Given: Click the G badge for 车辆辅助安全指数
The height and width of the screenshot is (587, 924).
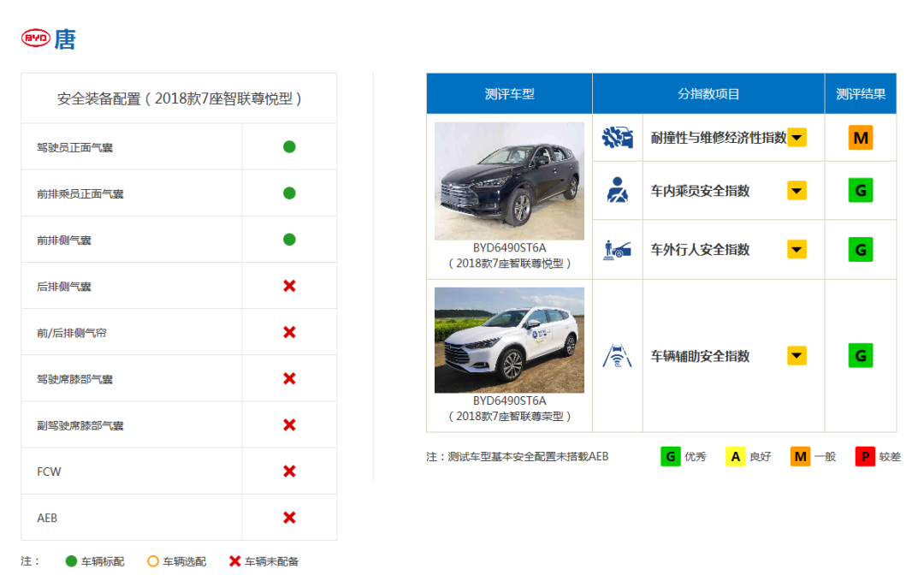Looking at the screenshot, I should pyautogui.click(x=861, y=355).
